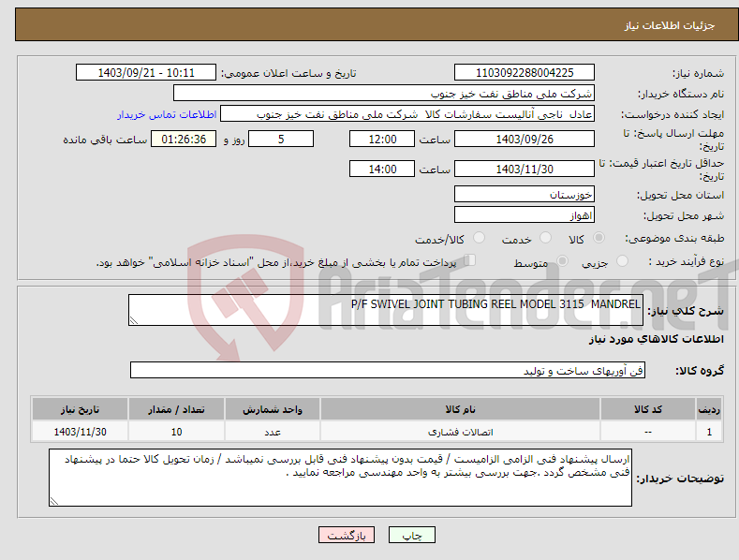Click the price validity date 1403/11/30 field
Viewport: 739px width, 560px height.
(x=525, y=169)
